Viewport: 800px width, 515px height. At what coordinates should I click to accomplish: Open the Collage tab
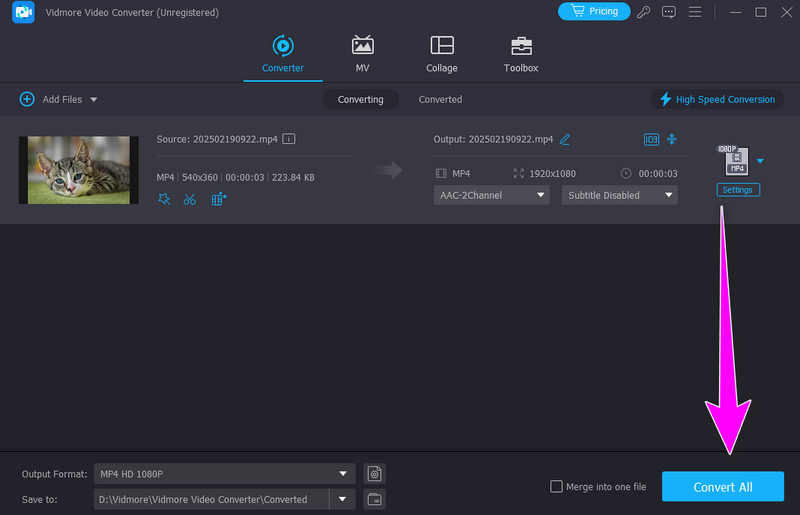441,54
